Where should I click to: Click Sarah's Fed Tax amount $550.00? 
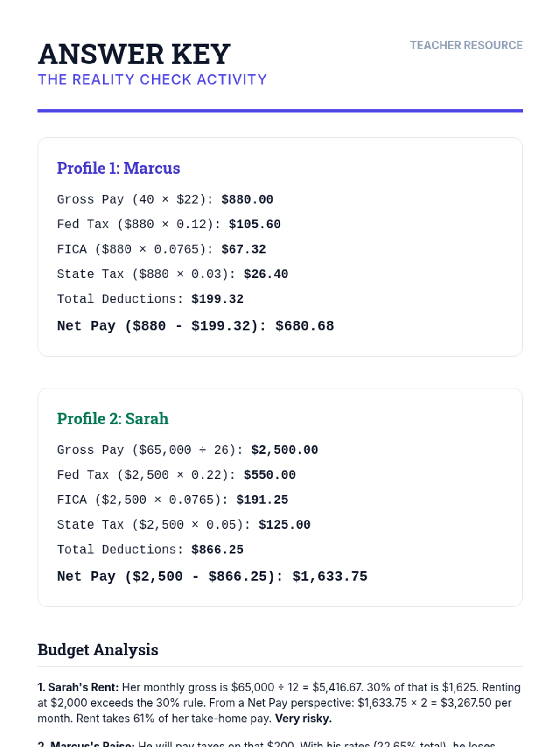coord(269,475)
